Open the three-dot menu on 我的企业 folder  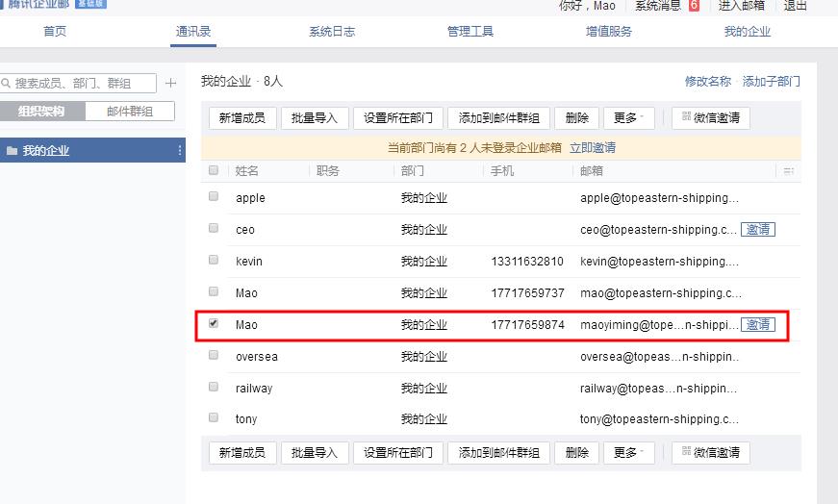tap(180, 151)
